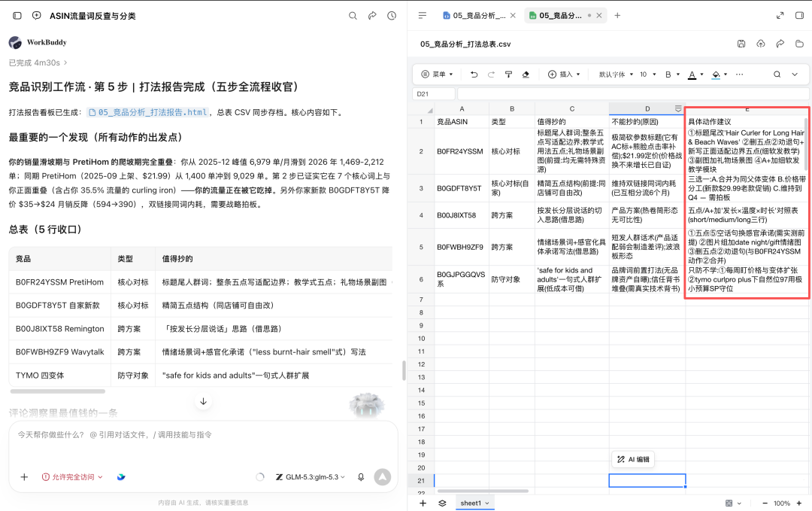Viewport: 812px width, 511px height.
Task: Toggle the left sidebar panel icon
Action: coord(17,16)
